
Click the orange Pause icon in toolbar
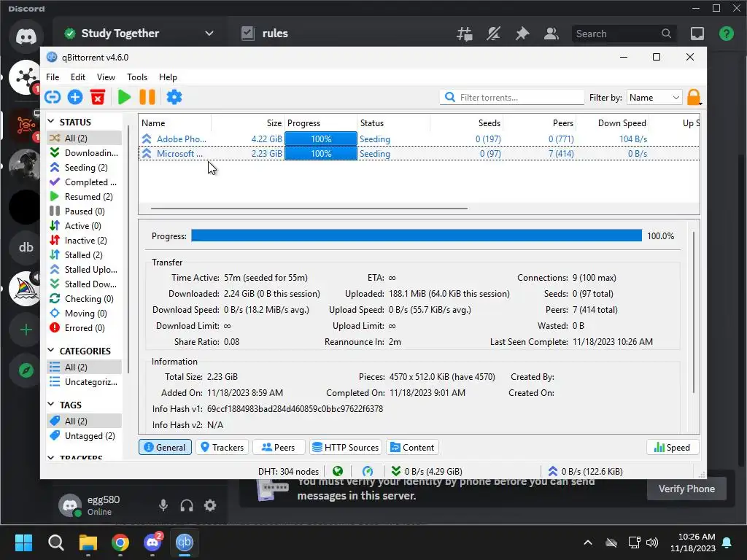coord(147,97)
